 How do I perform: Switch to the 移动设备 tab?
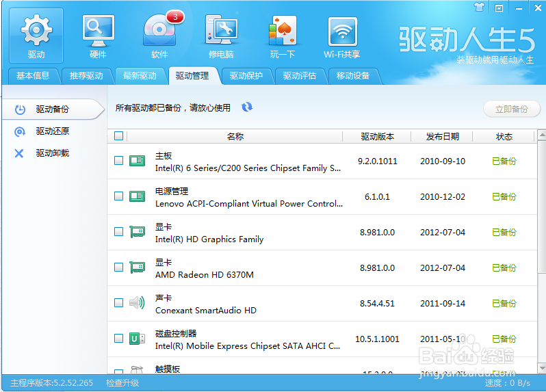coord(353,76)
